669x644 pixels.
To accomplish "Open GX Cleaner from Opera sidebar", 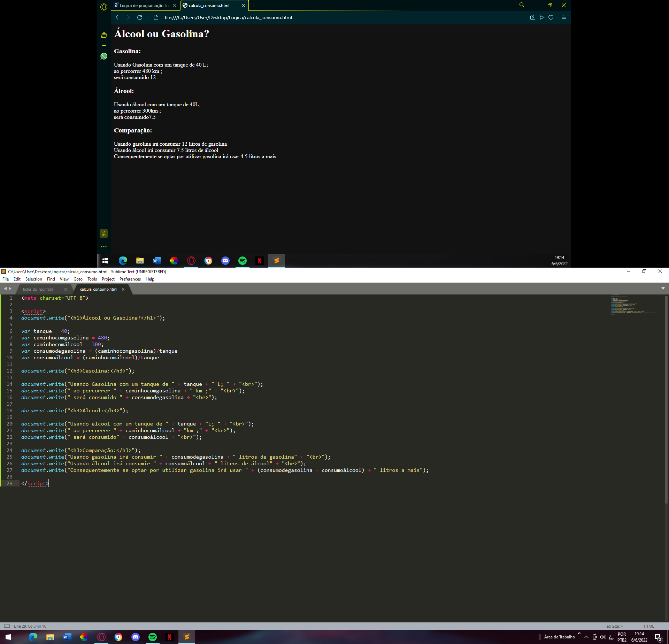I will [x=104, y=35].
